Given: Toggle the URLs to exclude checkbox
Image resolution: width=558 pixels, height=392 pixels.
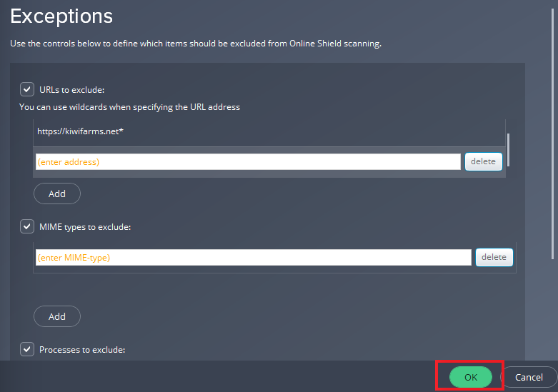Looking at the screenshot, I should [x=27, y=90].
